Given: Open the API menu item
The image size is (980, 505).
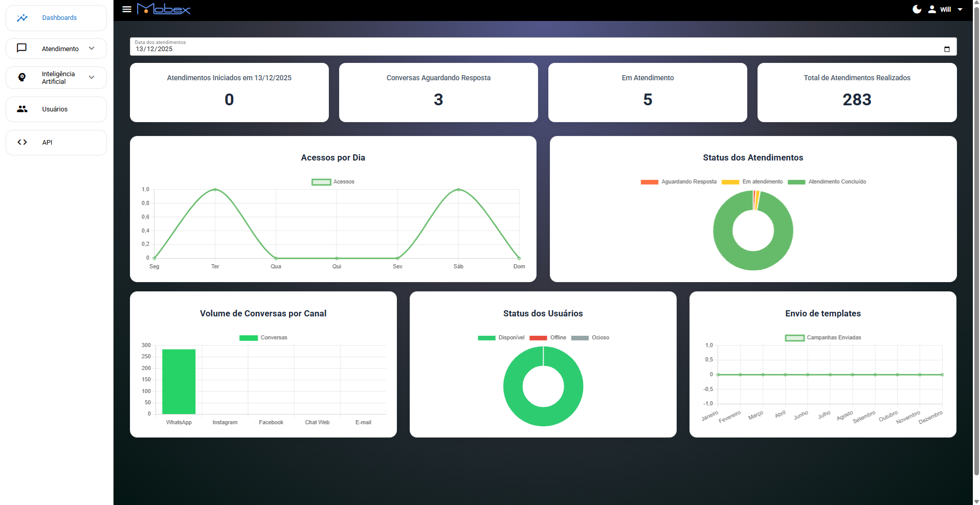Looking at the screenshot, I should coord(47,143).
